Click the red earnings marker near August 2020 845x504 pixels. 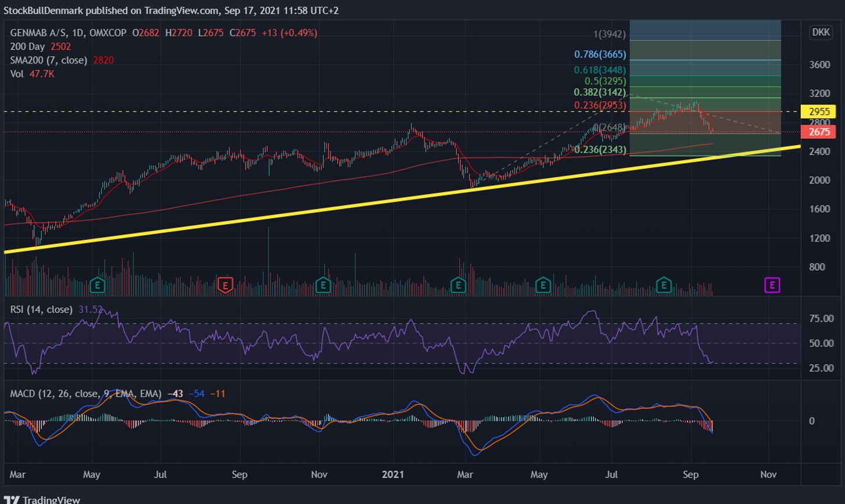[225, 285]
